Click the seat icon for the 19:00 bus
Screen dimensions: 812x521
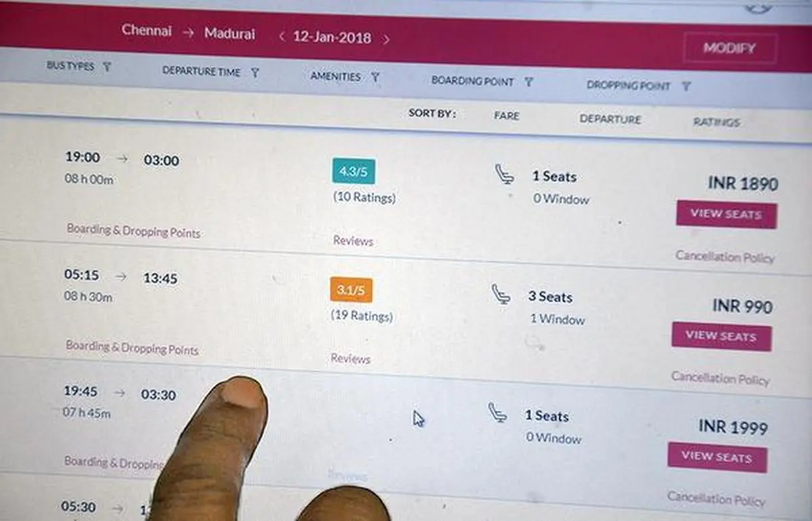point(504,175)
